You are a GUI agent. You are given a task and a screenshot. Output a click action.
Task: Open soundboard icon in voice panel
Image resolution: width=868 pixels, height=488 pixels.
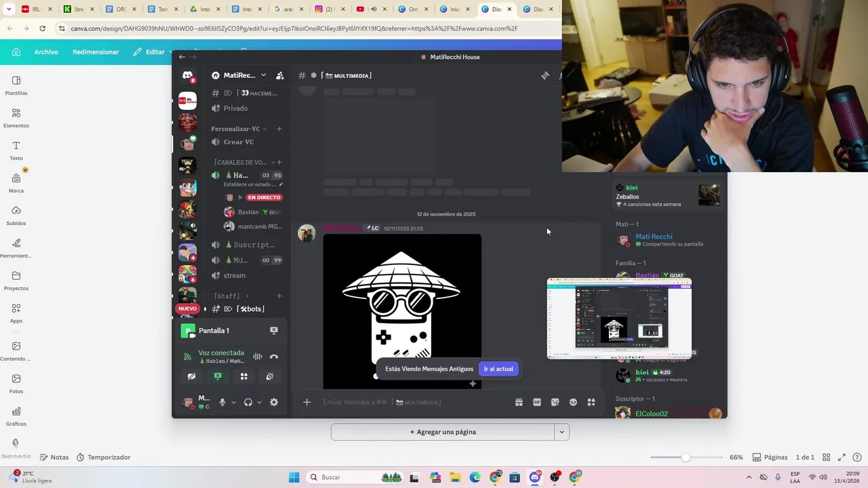(270, 376)
